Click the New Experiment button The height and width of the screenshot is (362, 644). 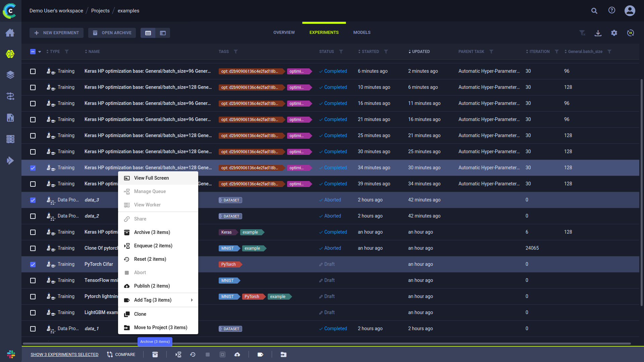pyautogui.click(x=57, y=33)
